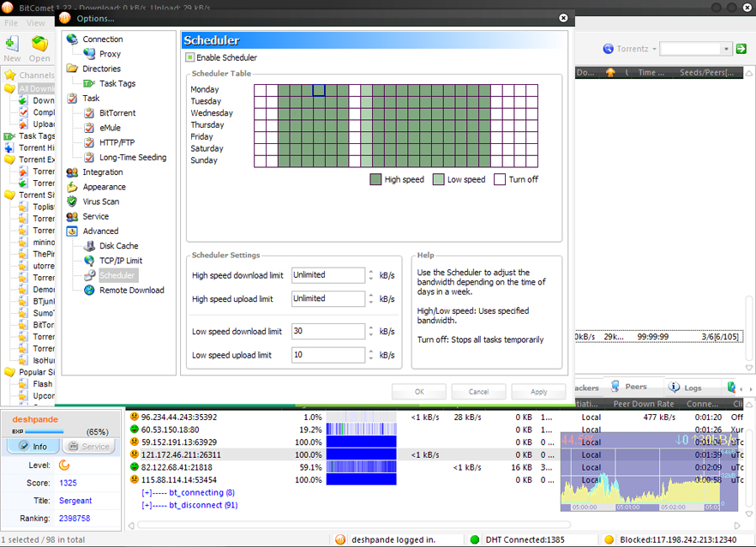This screenshot has height=547, width=756.
Task: Toggle the Enable Scheduler checkbox
Action: click(190, 57)
